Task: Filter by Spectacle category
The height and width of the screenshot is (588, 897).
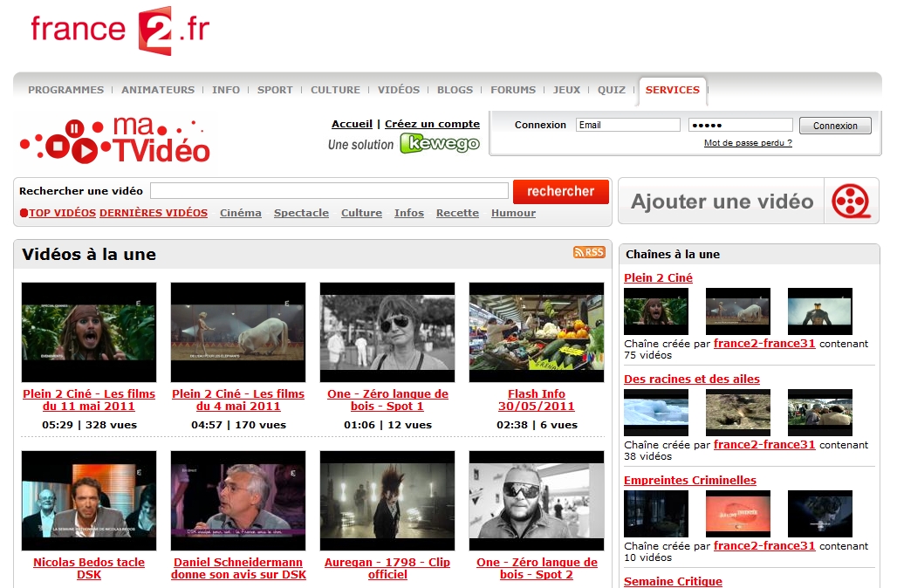Action: click(301, 213)
